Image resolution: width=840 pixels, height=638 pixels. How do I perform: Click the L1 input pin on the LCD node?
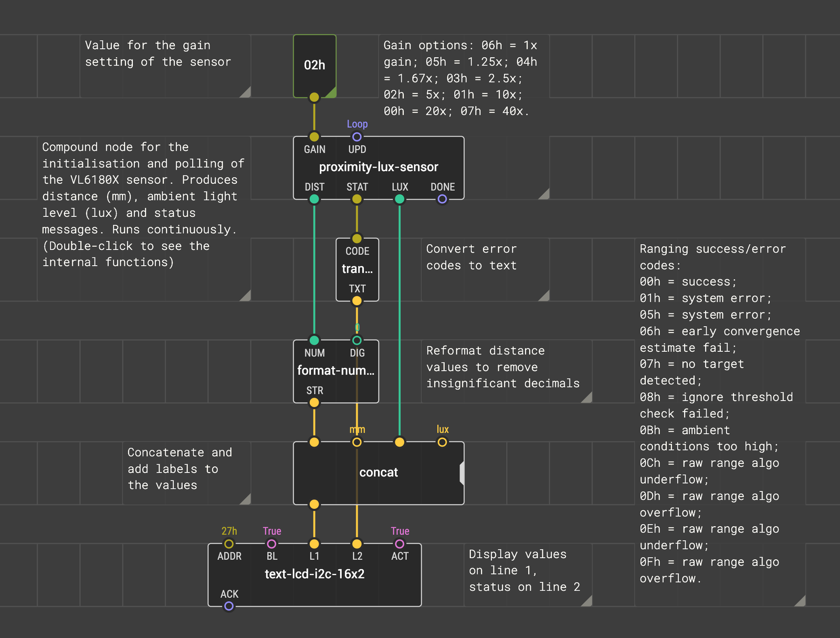pyautogui.click(x=314, y=544)
